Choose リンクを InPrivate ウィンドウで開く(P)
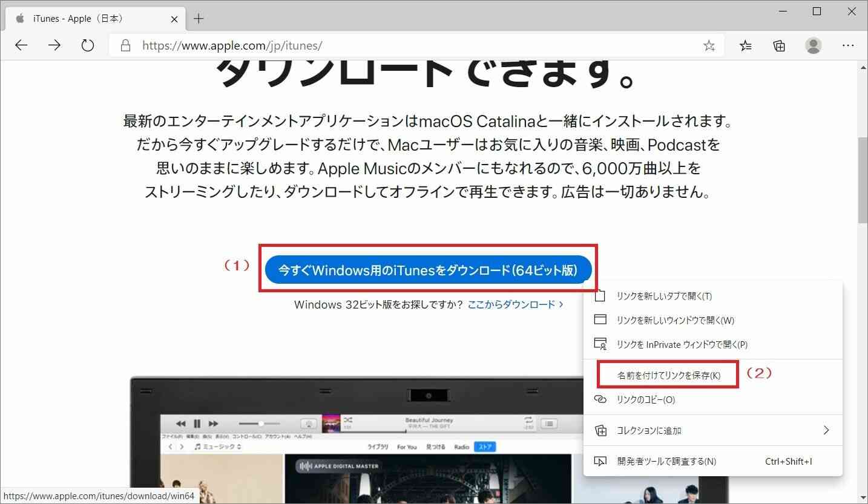The height and width of the screenshot is (504, 868). (713, 344)
